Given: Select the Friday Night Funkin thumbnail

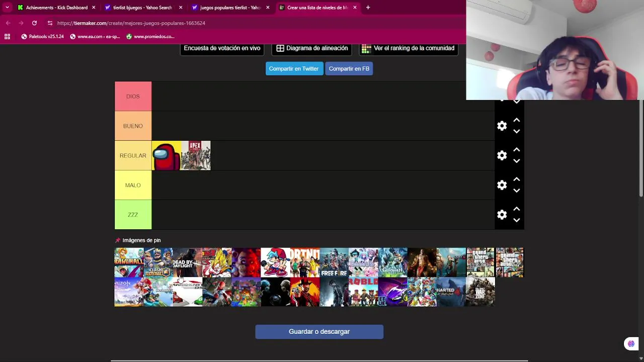Looking at the screenshot, I should coord(275,262).
